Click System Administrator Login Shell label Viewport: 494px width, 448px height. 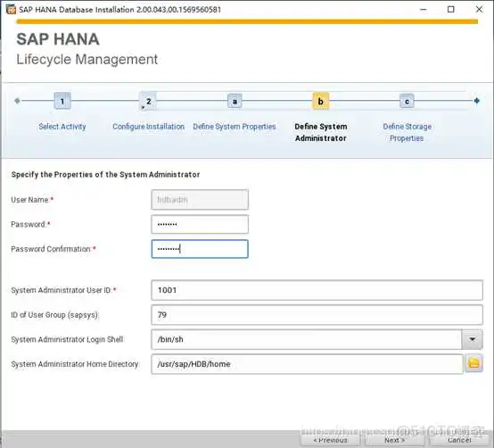point(67,339)
